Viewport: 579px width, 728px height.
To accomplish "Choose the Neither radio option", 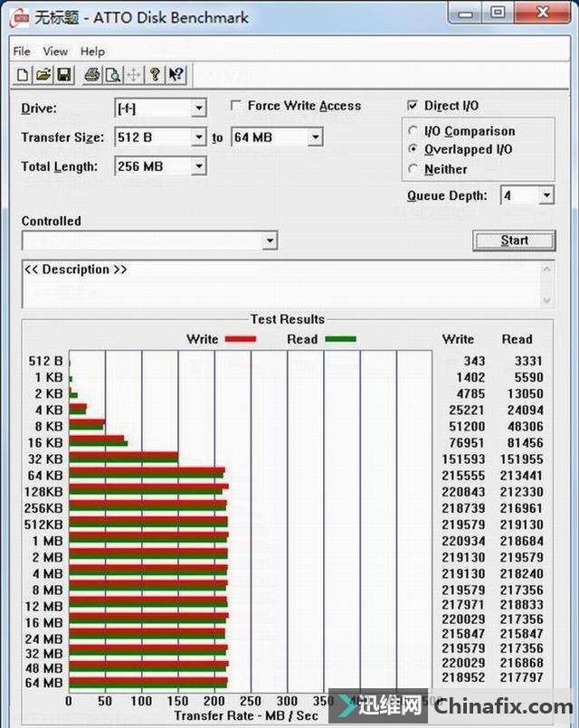I will (413, 169).
